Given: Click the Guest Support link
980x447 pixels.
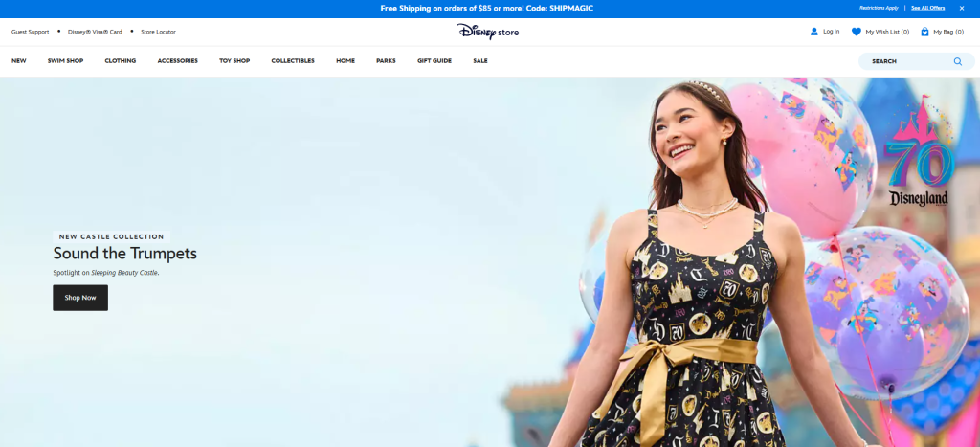Looking at the screenshot, I should coord(30,32).
